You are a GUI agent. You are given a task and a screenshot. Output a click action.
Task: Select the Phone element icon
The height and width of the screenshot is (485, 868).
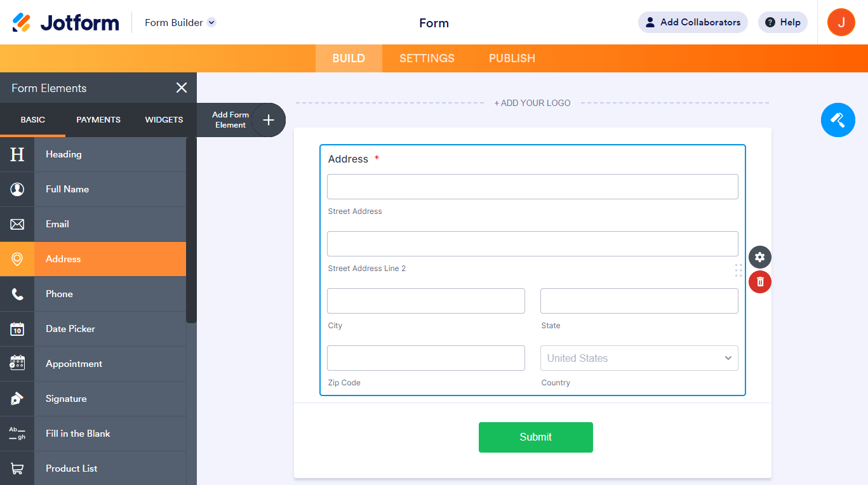click(x=17, y=294)
